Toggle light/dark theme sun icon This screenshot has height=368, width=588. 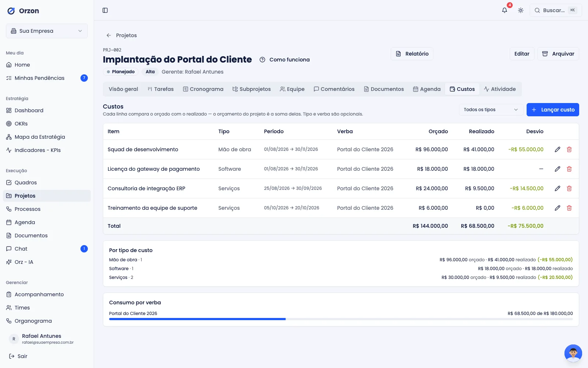click(x=521, y=10)
